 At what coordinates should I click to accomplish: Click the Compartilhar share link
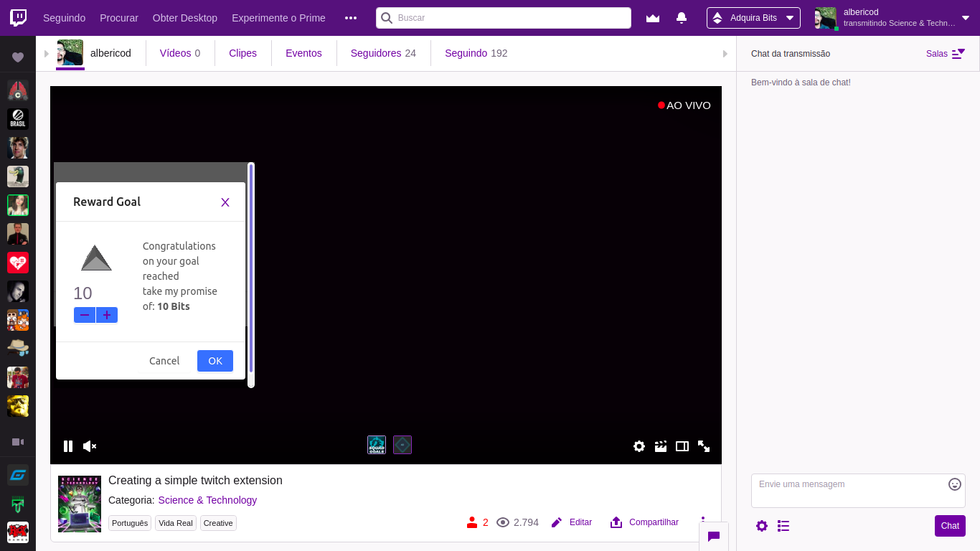click(x=644, y=522)
